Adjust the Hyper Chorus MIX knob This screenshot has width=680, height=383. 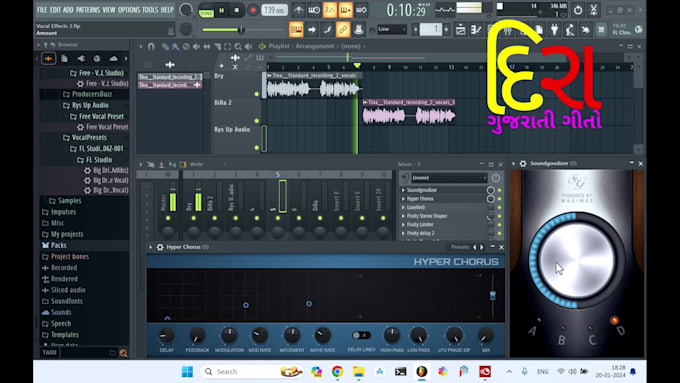coord(485,336)
